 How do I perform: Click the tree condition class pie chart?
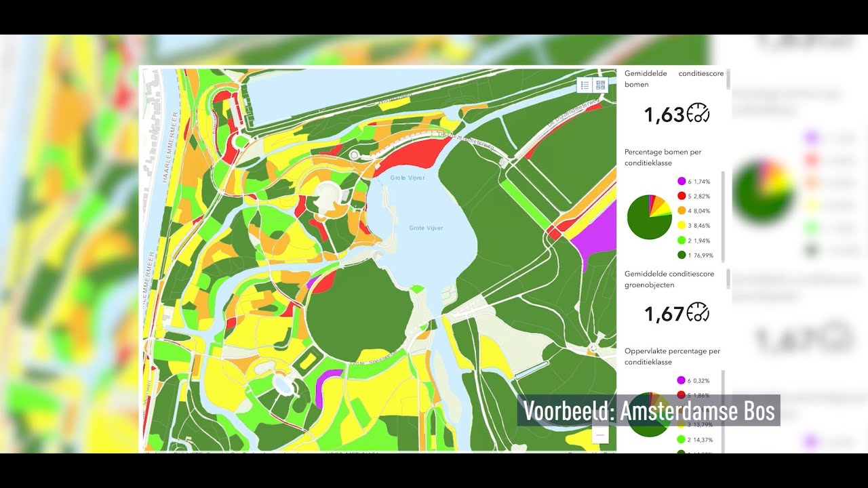tap(650, 217)
